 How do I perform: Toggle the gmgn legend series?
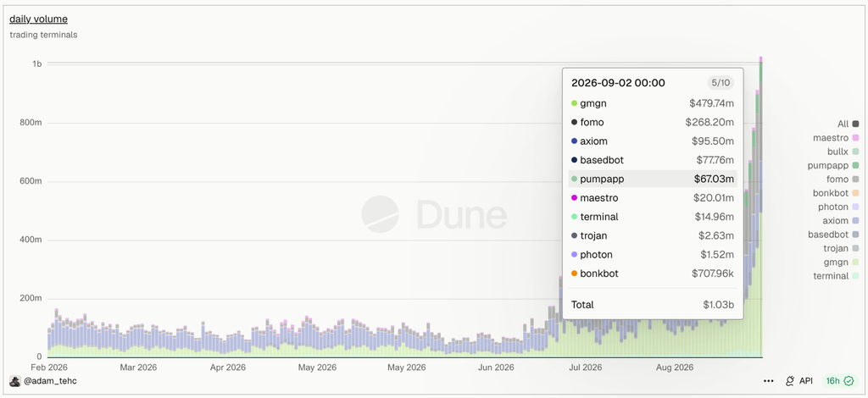point(843,262)
